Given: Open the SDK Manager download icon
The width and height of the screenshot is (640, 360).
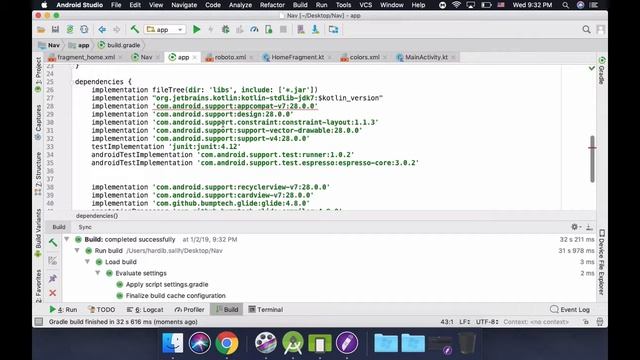Looking at the screenshot, I should [316, 29].
